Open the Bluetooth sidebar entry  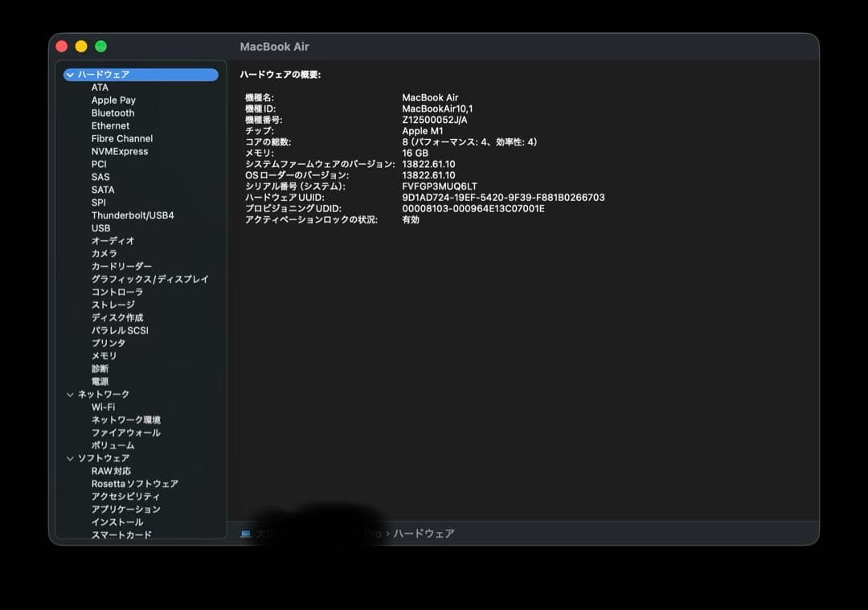113,113
